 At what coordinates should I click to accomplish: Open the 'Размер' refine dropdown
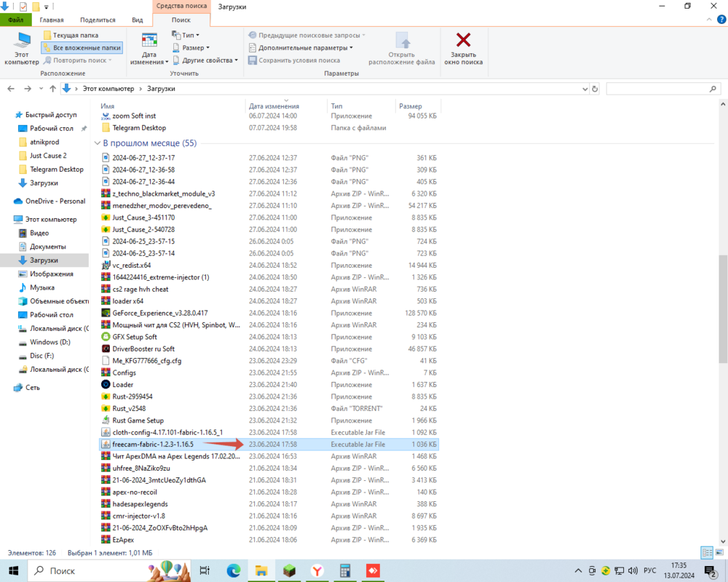(191, 48)
